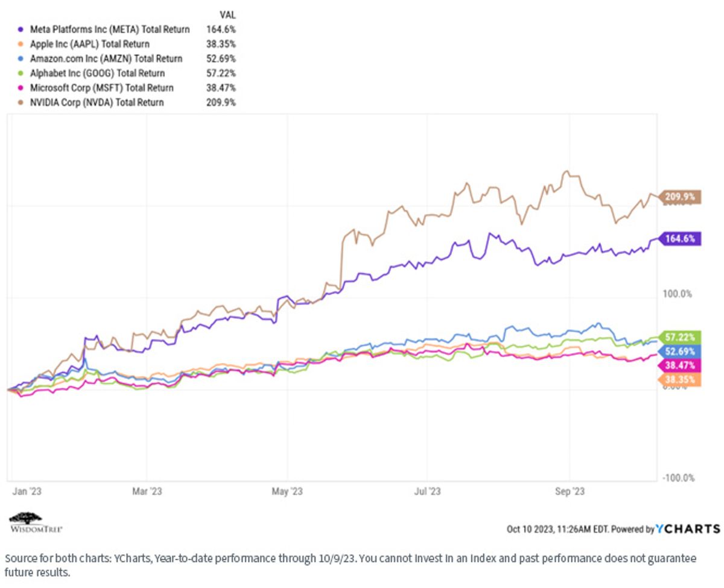Click Meta Platforms purple legend dot
The width and height of the screenshot is (724, 588).
pos(21,29)
